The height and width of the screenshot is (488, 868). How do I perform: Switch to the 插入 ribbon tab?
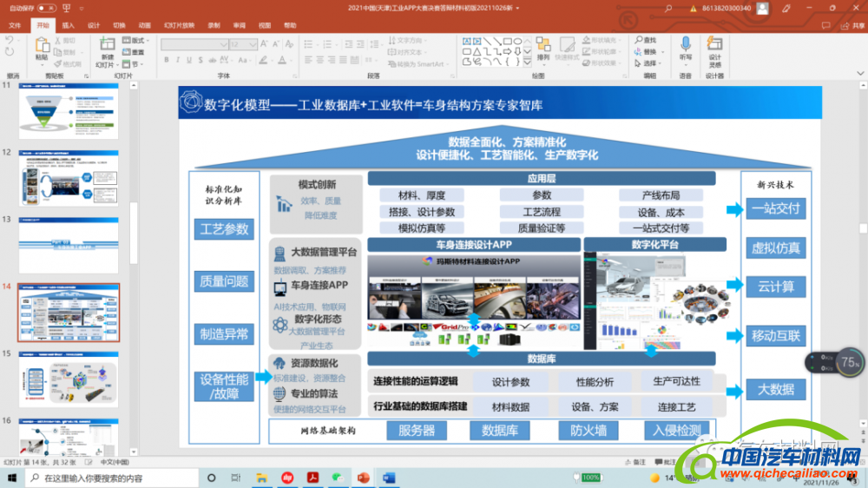pos(68,25)
